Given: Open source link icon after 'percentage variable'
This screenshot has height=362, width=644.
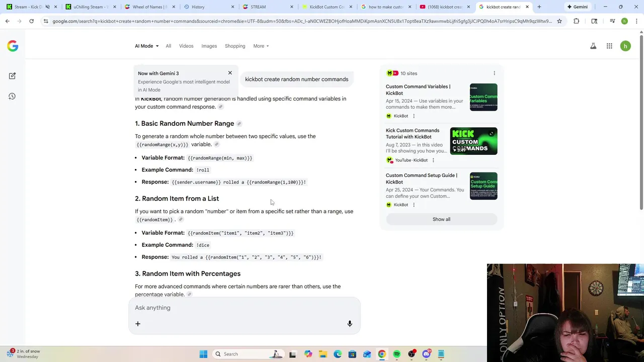Looking at the screenshot, I should [189, 294].
